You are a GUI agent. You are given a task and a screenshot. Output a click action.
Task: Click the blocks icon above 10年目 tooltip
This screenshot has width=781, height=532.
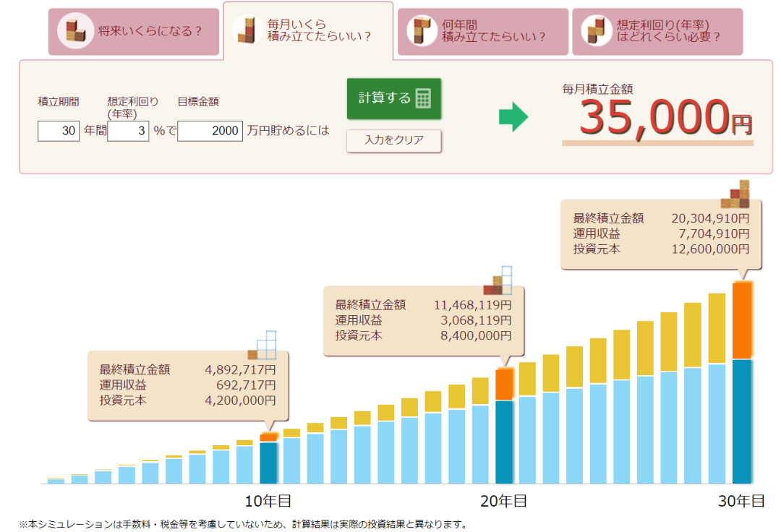coord(263,346)
